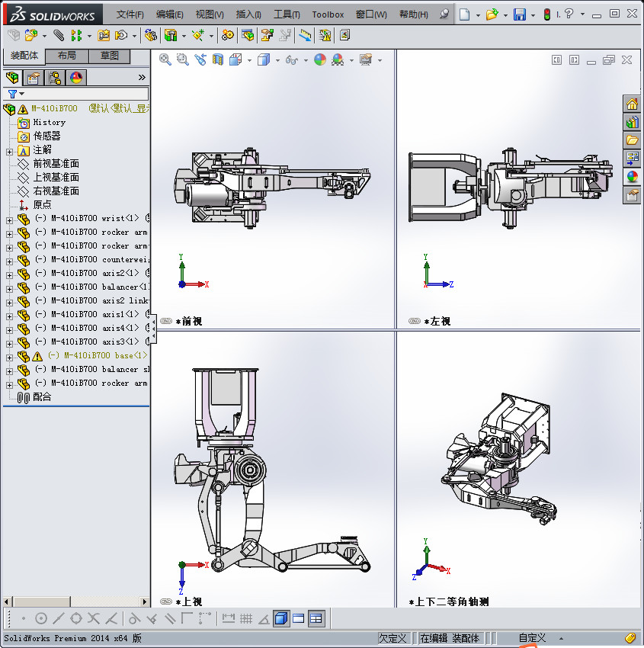644x648 pixels.
Task: Open the Linear Component Pattern tool
Action: 76,36
